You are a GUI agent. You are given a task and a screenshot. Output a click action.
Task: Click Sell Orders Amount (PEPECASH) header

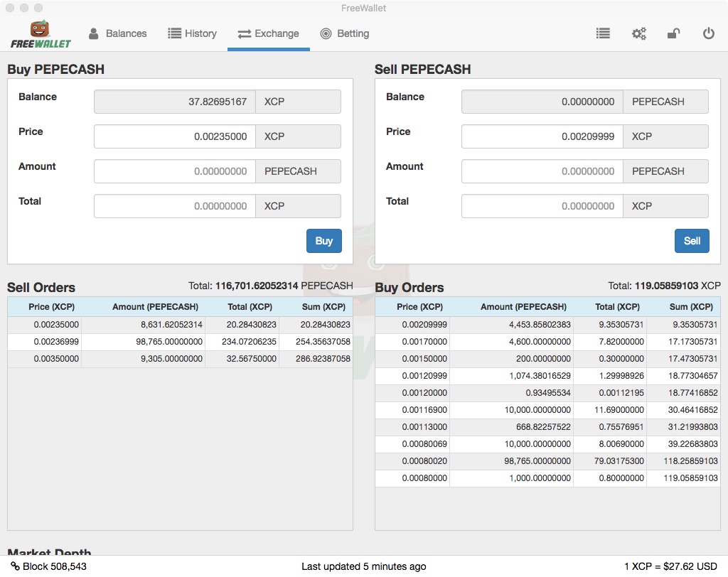[155, 307]
